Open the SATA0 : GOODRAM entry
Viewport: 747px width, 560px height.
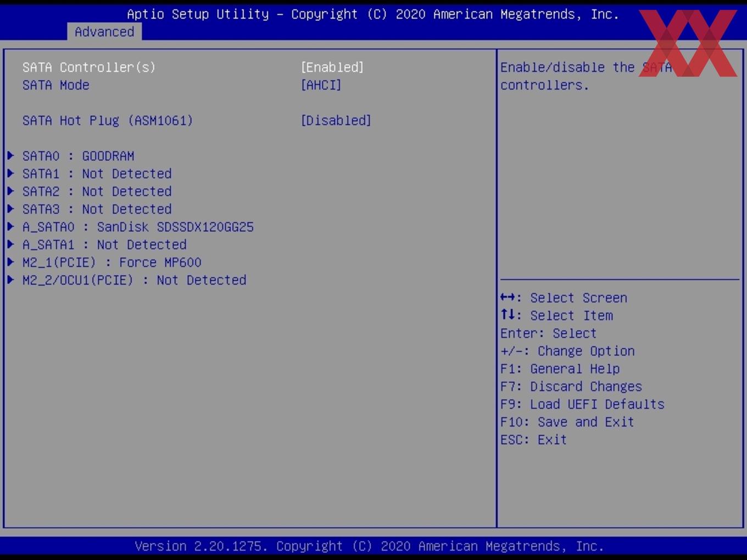tap(79, 156)
